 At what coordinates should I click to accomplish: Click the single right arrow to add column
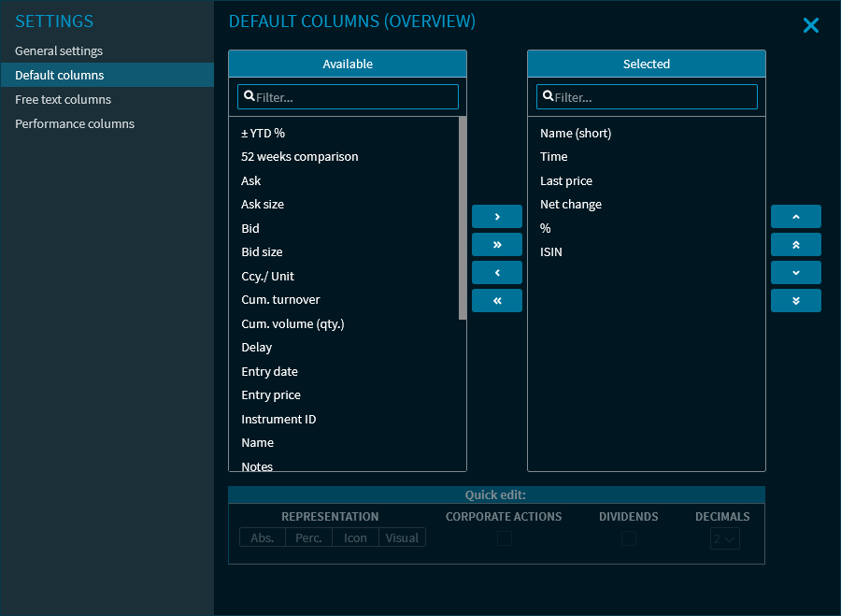point(496,217)
